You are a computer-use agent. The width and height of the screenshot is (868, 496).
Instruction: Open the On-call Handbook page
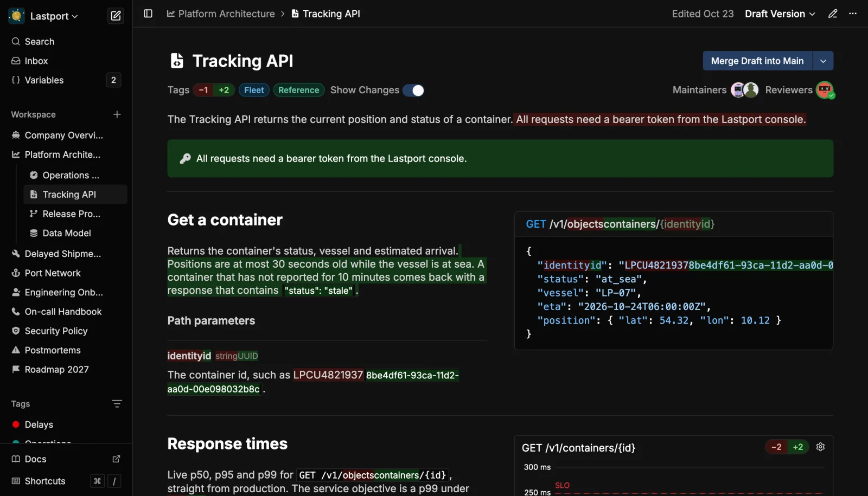pyautogui.click(x=66, y=312)
